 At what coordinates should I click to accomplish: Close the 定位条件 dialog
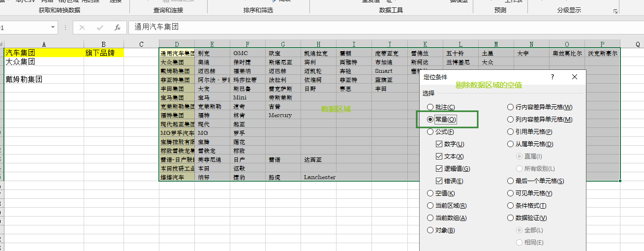tap(575, 77)
